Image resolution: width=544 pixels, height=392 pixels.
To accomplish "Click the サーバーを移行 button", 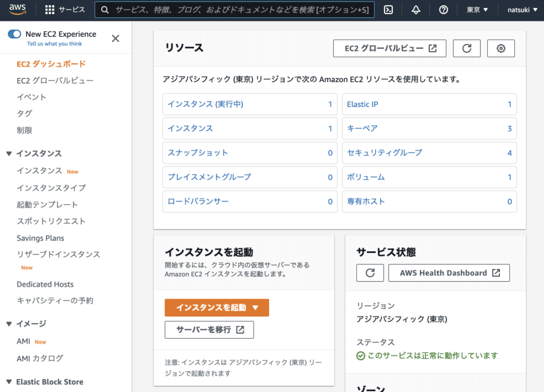I will tap(209, 330).
